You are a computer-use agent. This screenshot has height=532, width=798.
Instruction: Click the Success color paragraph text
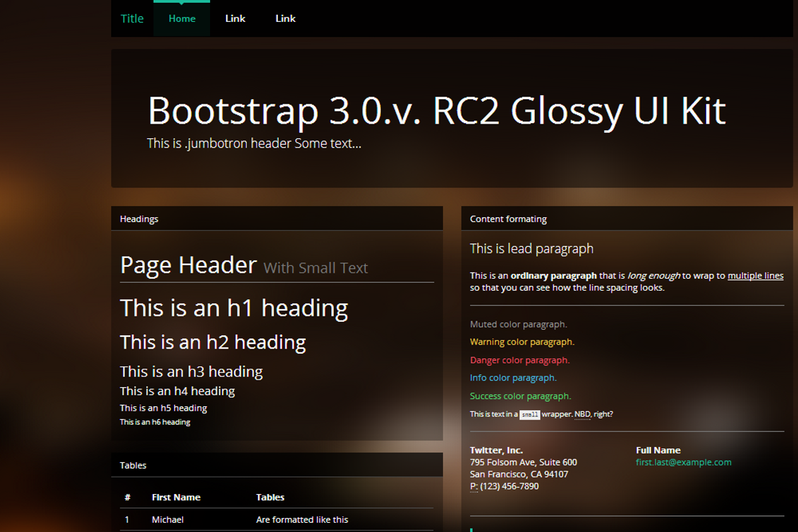pyautogui.click(x=520, y=395)
